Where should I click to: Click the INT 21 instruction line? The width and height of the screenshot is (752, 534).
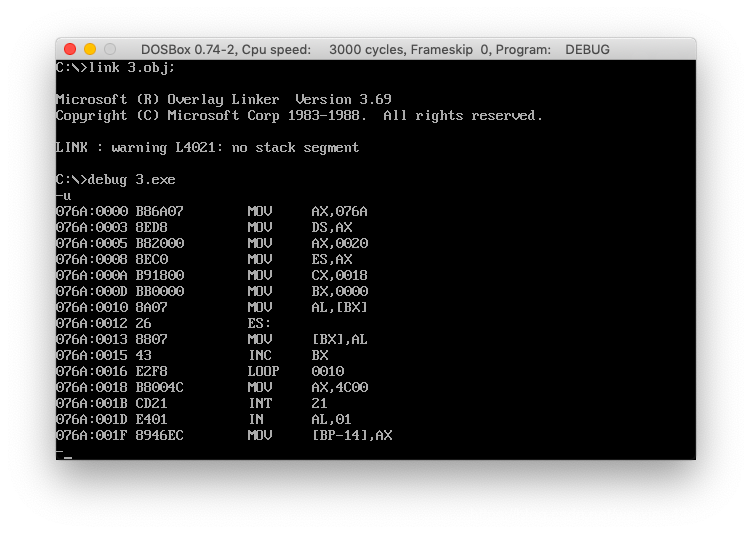(x=192, y=403)
